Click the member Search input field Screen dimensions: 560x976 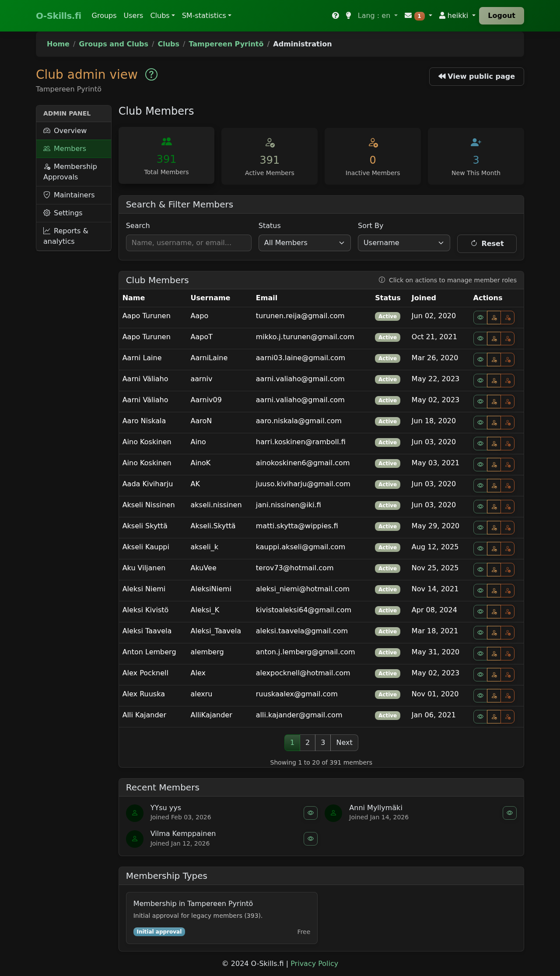click(189, 243)
